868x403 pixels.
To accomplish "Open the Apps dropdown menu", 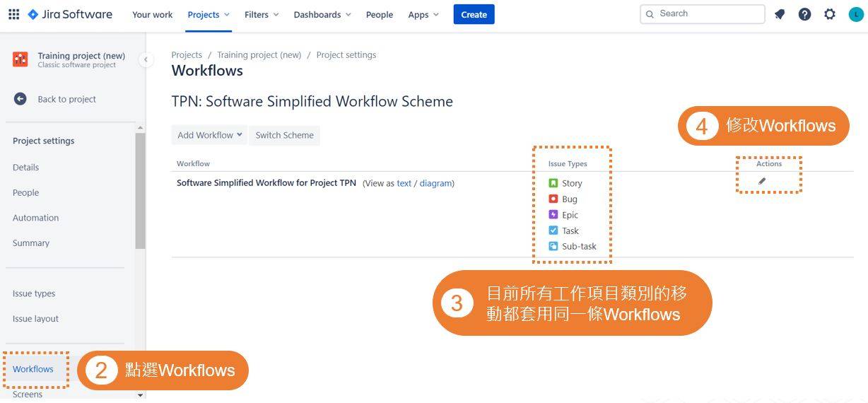I will point(423,15).
